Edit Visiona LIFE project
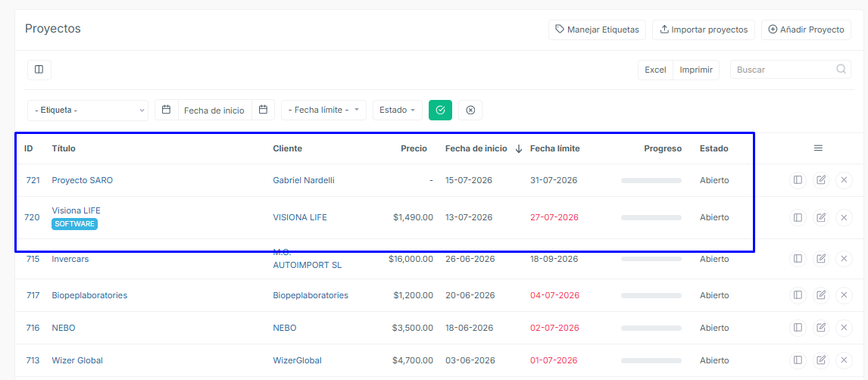Viewport: 868px width, 380px height. click(821, 217)
